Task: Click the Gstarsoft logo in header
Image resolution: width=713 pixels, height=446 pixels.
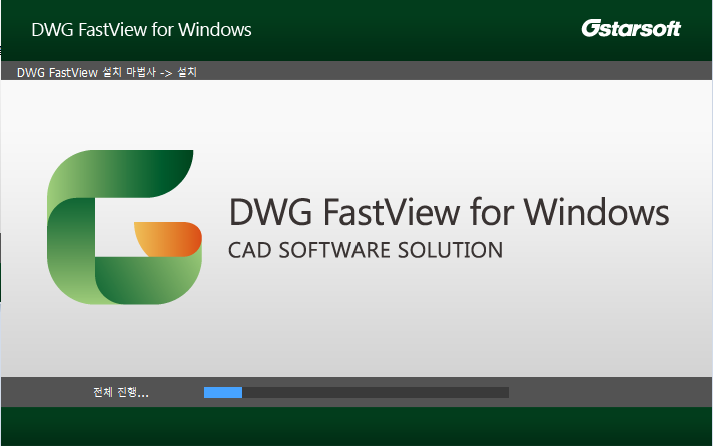Action: [x=631, y=28]
